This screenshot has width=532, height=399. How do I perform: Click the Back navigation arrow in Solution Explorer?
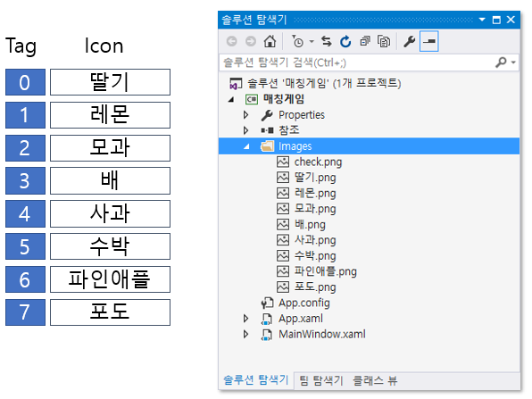(232, 41)
